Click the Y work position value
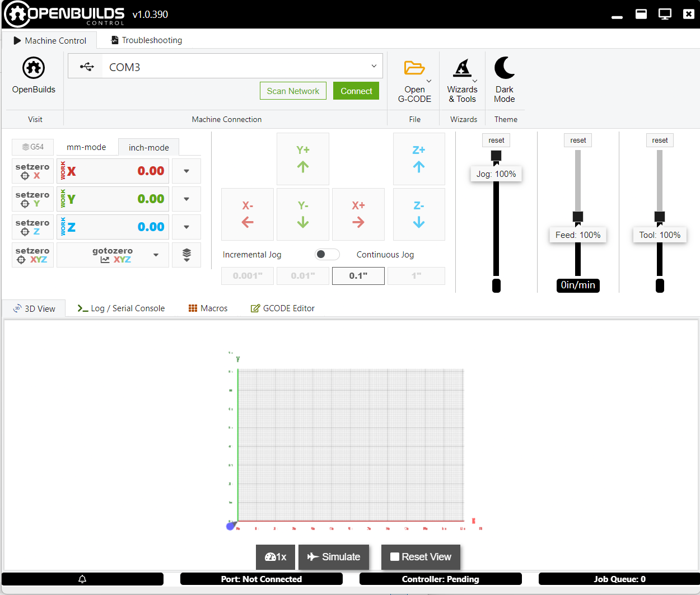The height and width of the screenshot is (595, 700). [x=151, y=199]
